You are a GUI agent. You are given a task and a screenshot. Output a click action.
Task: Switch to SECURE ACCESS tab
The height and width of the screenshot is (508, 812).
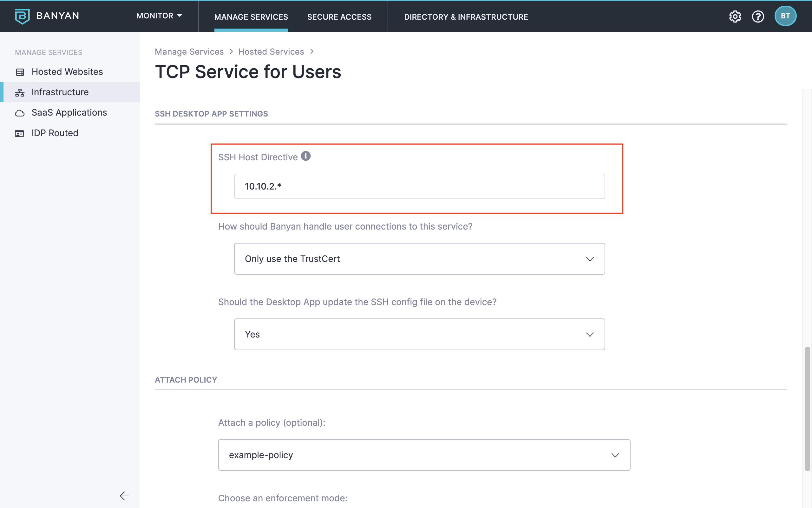(339, 17)
